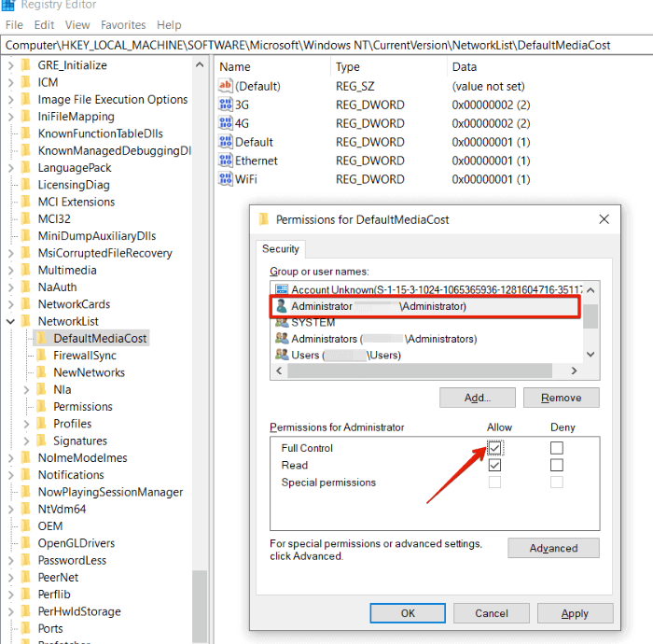Click the registry tree vertical scrollbar thumb
653x644 pixels.
(x=200, y=607)
